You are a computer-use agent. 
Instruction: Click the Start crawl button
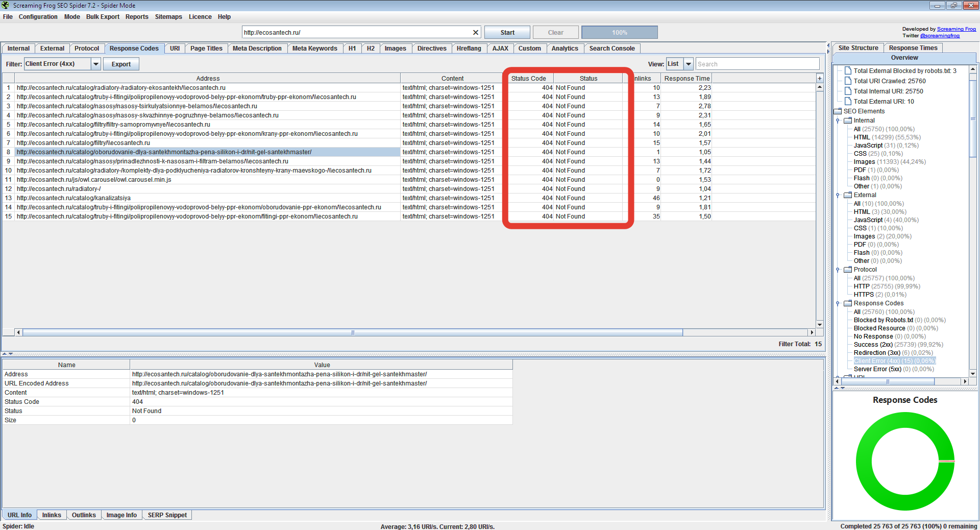coord(507,32)
